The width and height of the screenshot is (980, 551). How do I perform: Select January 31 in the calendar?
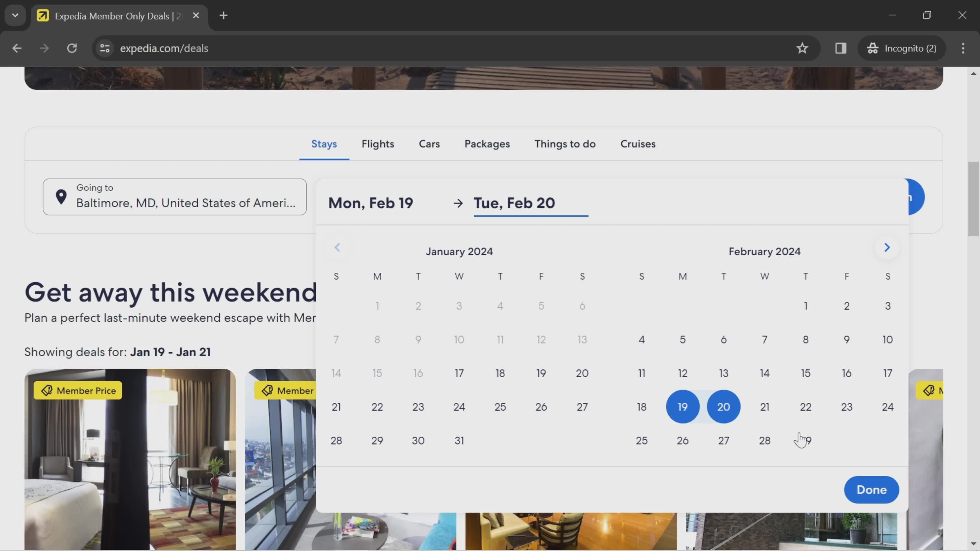click(459, 441)
